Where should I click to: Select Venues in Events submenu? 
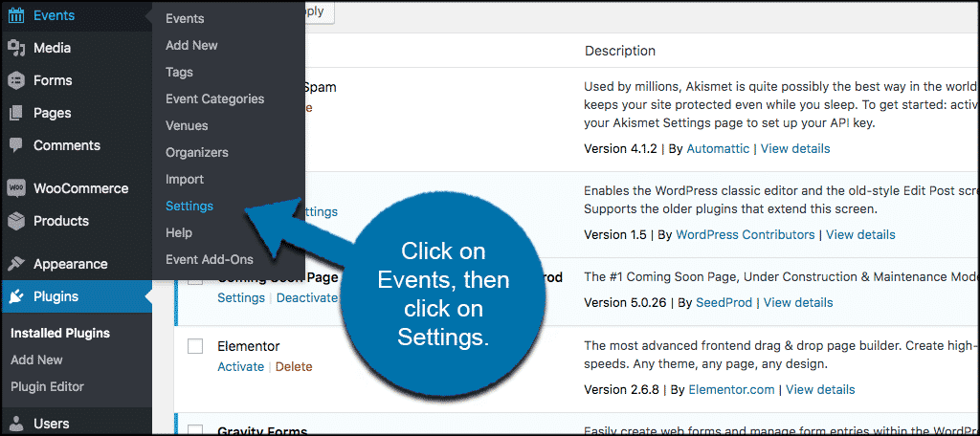pos(187,125)
